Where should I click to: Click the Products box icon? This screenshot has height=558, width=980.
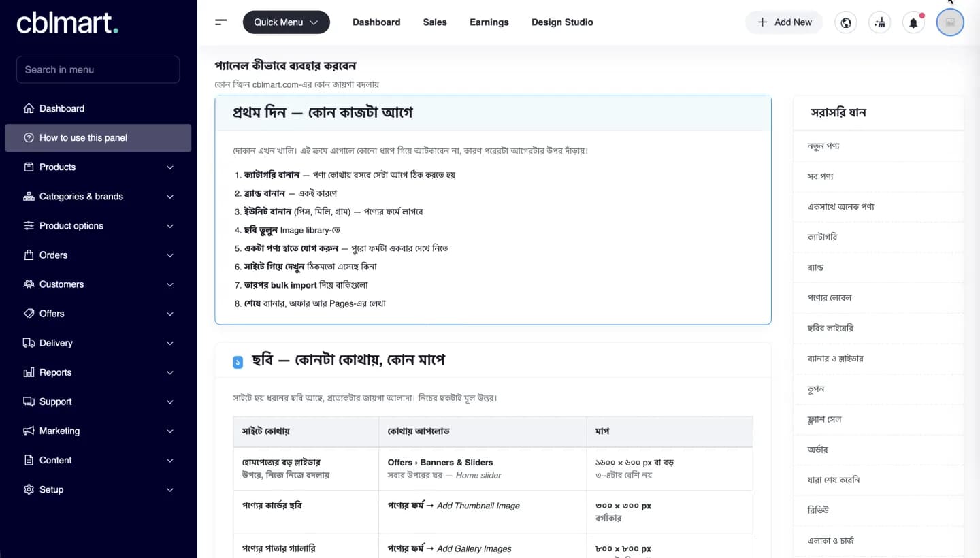29,167
